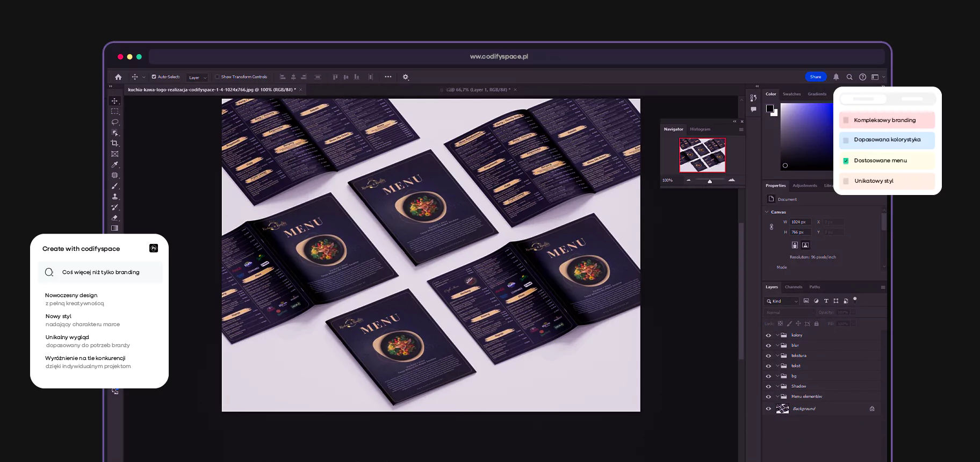Switch to the Swatches tab
This screenshot has height=462, width=980.
791,94
